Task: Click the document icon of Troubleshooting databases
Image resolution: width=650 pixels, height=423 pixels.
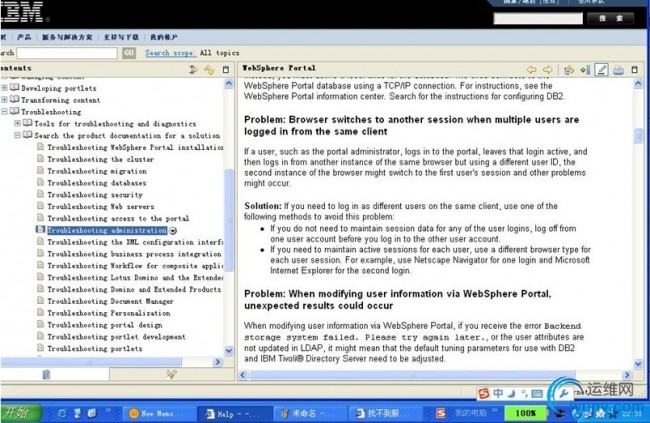Action: coord(40,182)
